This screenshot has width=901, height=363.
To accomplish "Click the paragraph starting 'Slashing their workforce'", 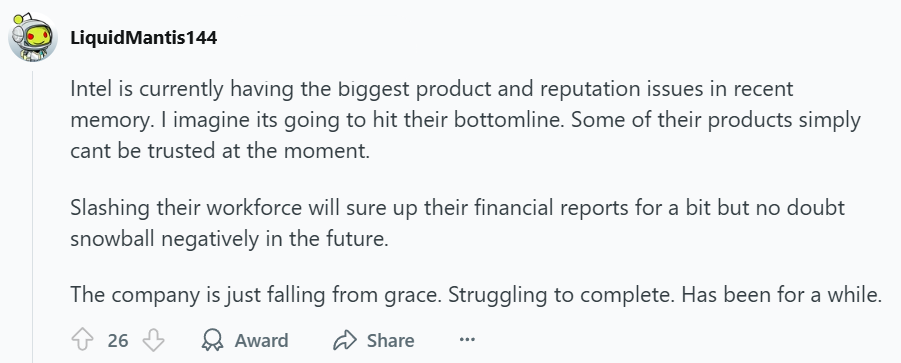I will [x=457, y=223].
